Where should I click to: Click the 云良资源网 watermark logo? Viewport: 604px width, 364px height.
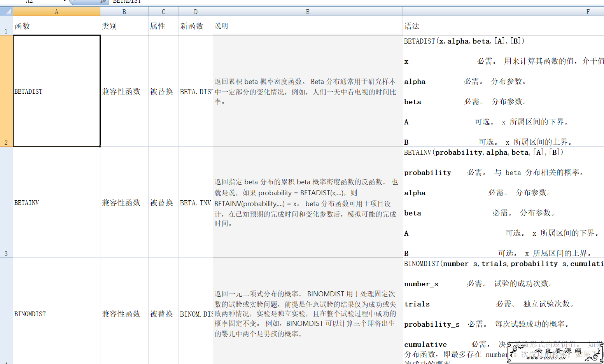tap(555, 353)
